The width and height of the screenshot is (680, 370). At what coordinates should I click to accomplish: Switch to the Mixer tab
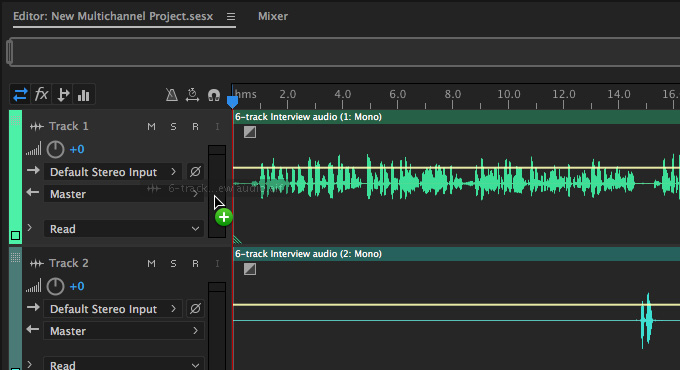pos(273,16)
